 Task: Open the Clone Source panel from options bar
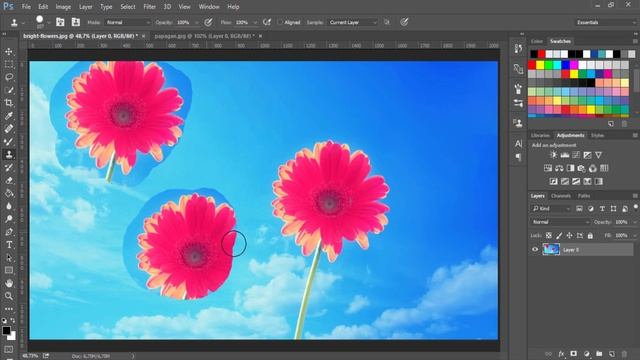tap(76, 22)
